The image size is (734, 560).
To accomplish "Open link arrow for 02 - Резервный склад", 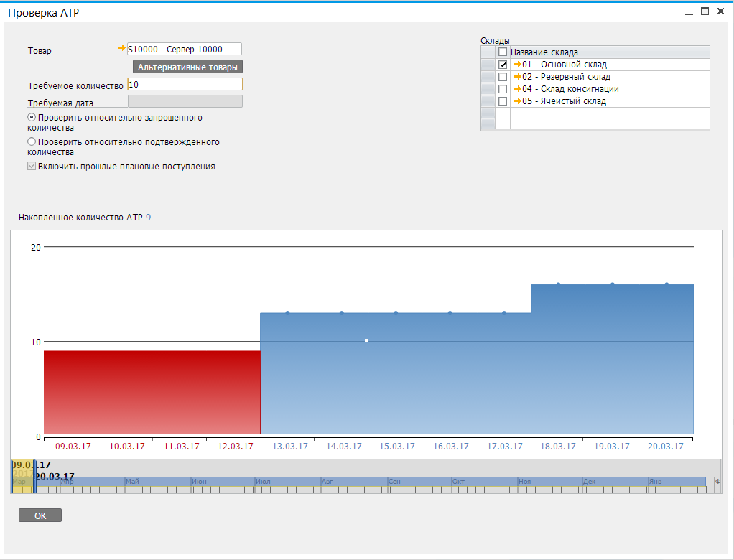I will point(517,77).
